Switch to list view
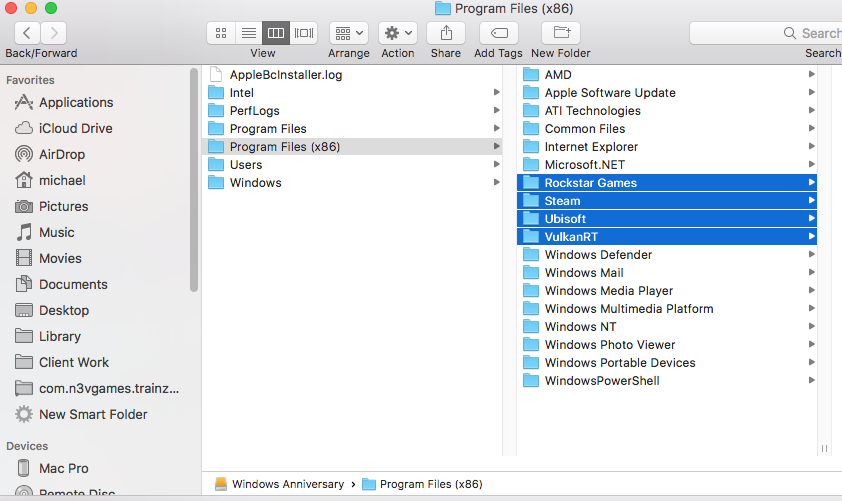This screenshot has height=501, width=842. coord(249,33)
